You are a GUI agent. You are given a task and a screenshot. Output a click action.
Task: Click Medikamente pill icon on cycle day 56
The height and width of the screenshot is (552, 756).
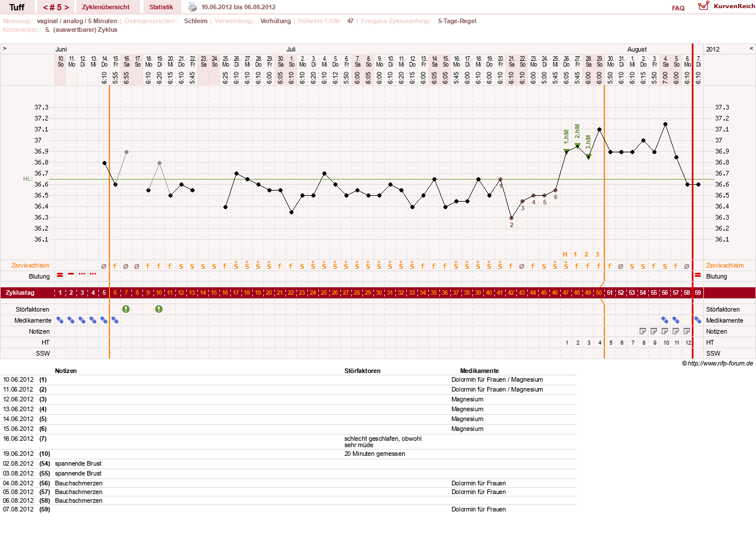[665, 320]
